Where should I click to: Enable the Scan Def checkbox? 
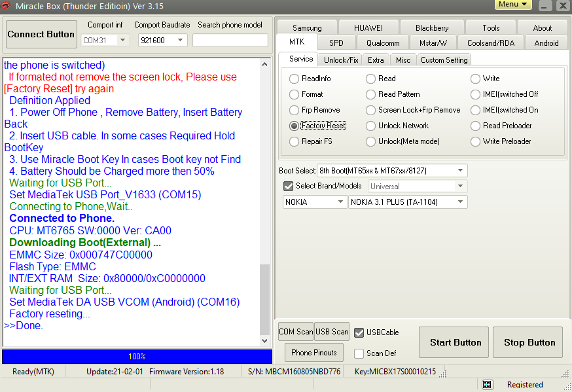(x=359, y=353)
